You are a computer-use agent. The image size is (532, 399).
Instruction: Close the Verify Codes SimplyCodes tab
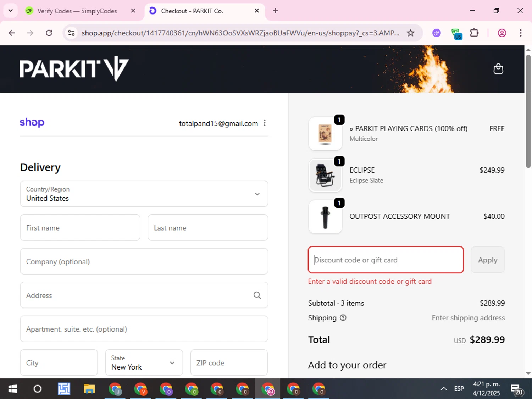pos(133,11)
